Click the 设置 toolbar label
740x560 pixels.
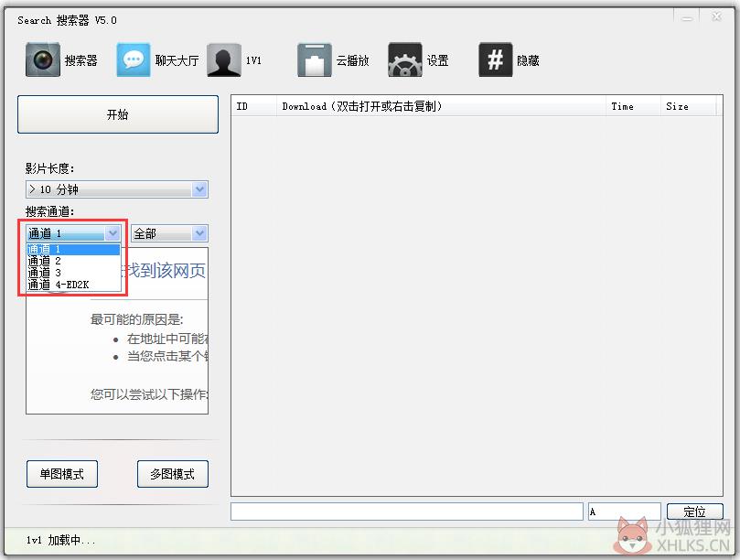(437, 60)
